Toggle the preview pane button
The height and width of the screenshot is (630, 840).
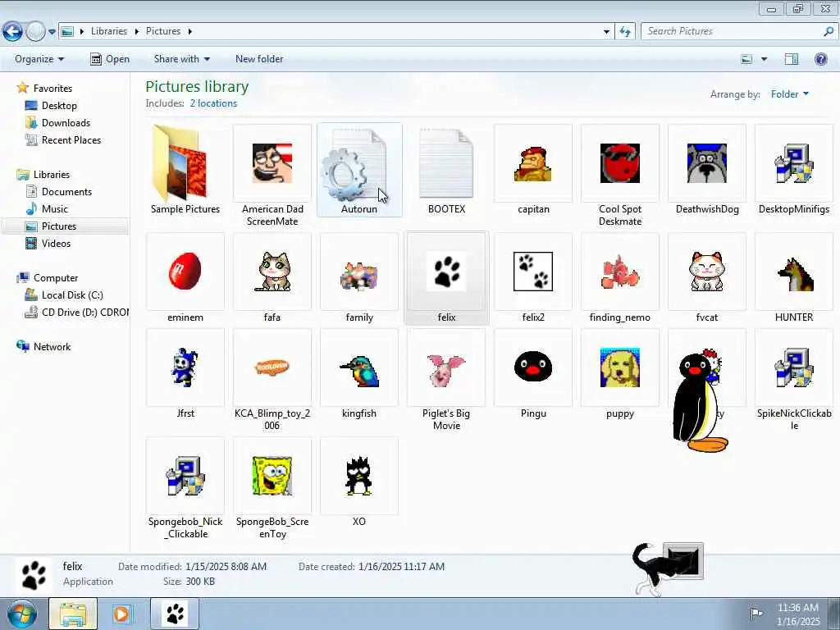coord(792,59)
